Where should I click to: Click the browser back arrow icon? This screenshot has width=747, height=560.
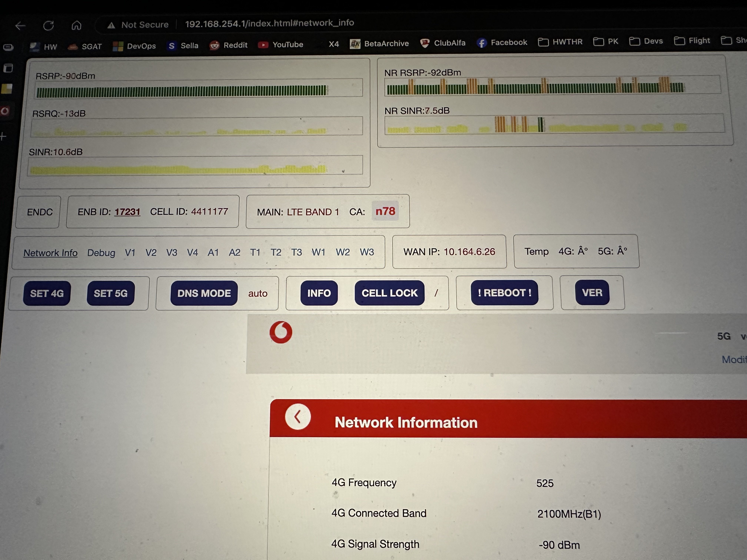(x=21, y=26)
